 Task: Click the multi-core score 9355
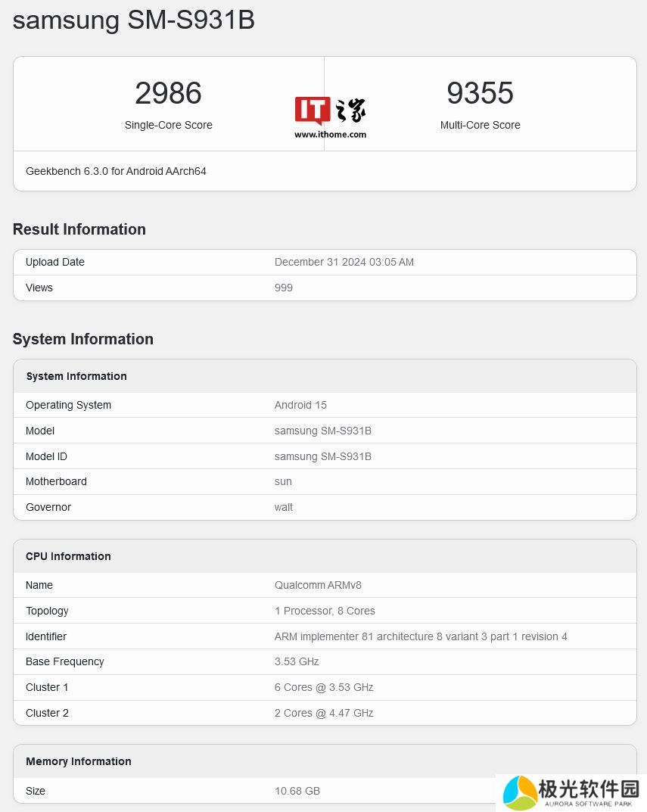480,93
